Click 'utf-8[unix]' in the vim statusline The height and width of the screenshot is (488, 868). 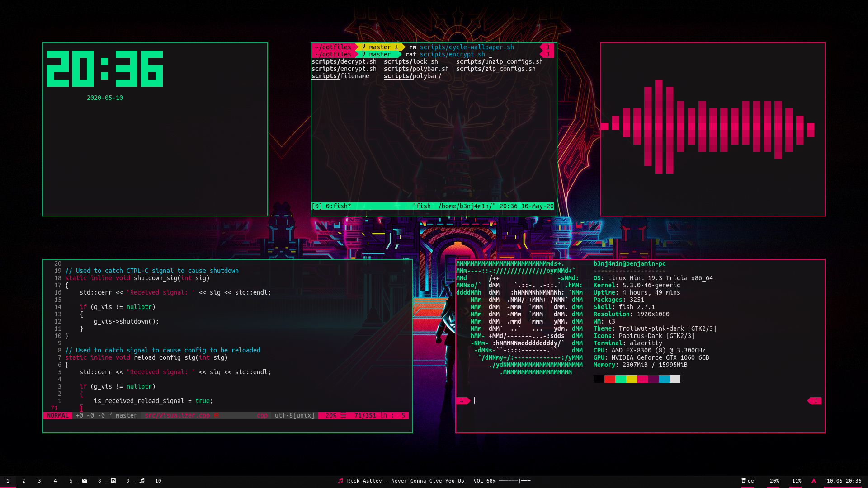[295, 415]
